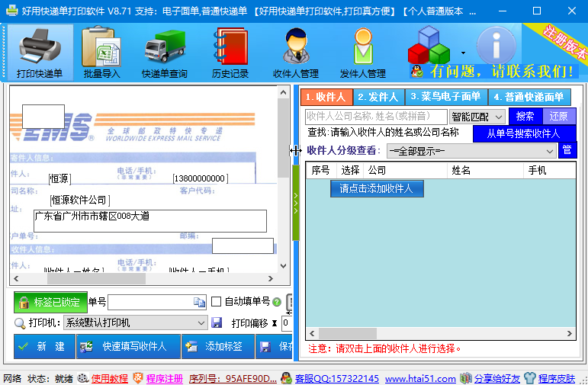The width and height of the screenshot is (588, 385).
Task: Expand the 全部显示 recipient group dropdown
Action: [471, 151]
